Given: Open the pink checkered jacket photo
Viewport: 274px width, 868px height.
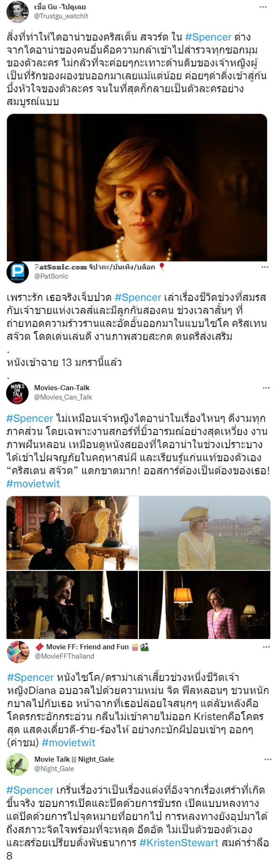Looking at the screenshot, I should point(205,605).
